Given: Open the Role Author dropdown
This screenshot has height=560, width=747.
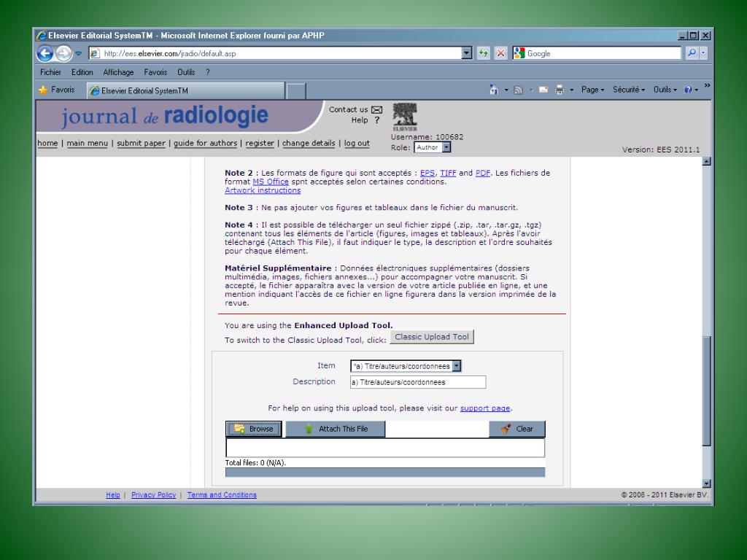Looking at the screenshot, I should point(432,147).
